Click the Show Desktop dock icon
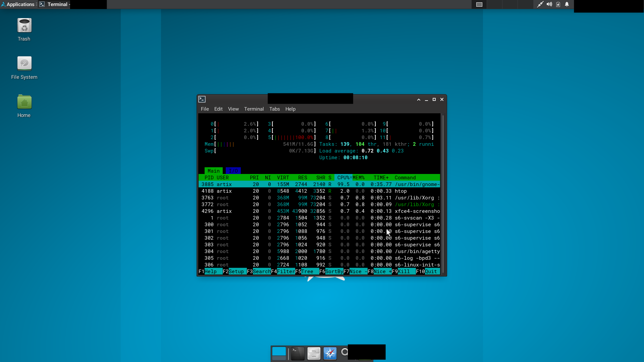 279,353
